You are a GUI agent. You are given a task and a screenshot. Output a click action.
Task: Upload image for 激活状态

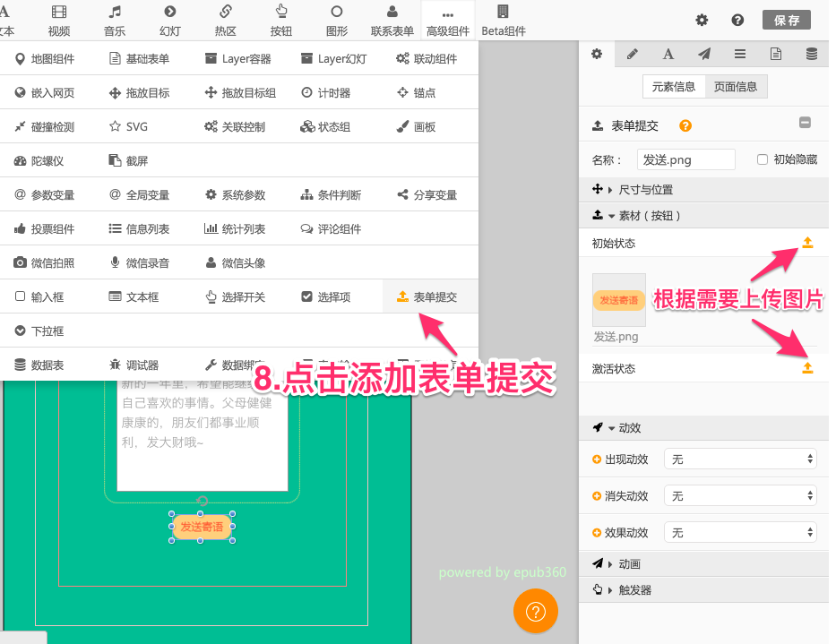coord(807,368)
